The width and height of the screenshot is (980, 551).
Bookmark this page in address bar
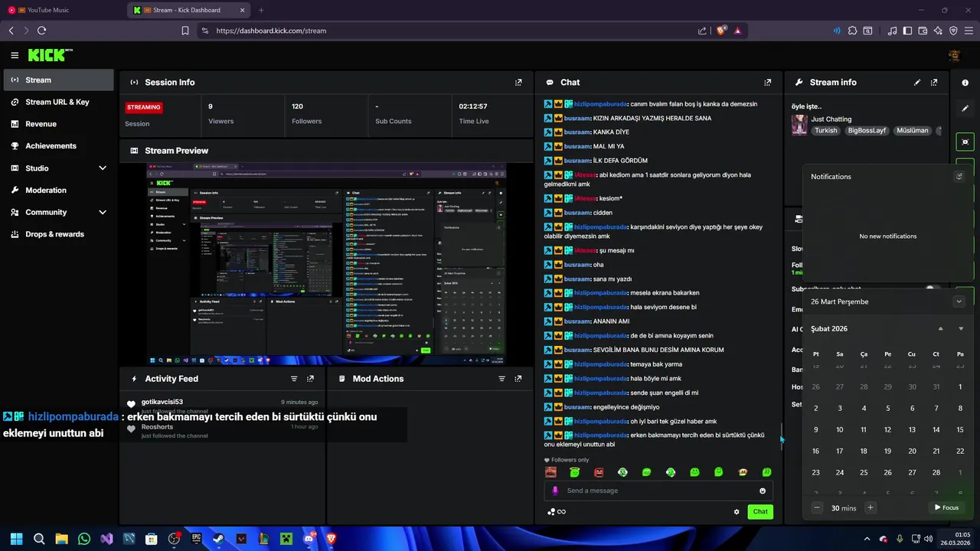click(x=185, y=31)
